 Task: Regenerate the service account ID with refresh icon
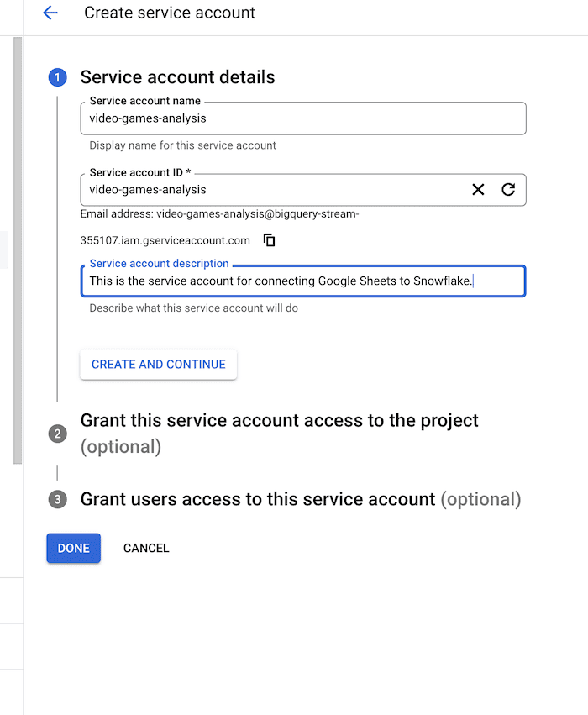click(x=508, y=190)
